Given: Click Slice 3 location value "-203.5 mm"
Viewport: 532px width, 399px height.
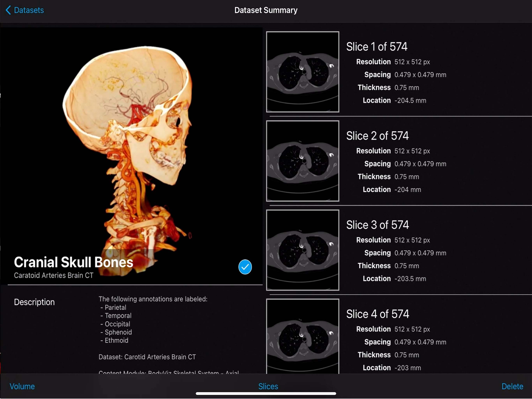Looking at the screenshot, I should click(410, 279).
